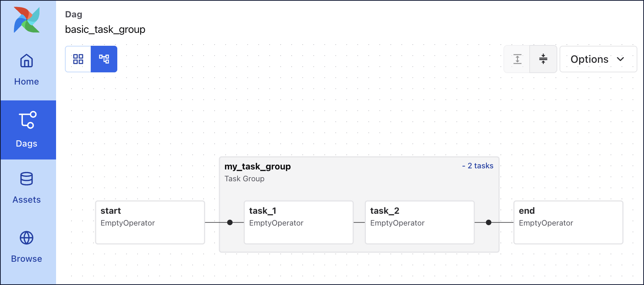Toggle the graph view button
Screen dimensions: 644x285
(104, 59)
